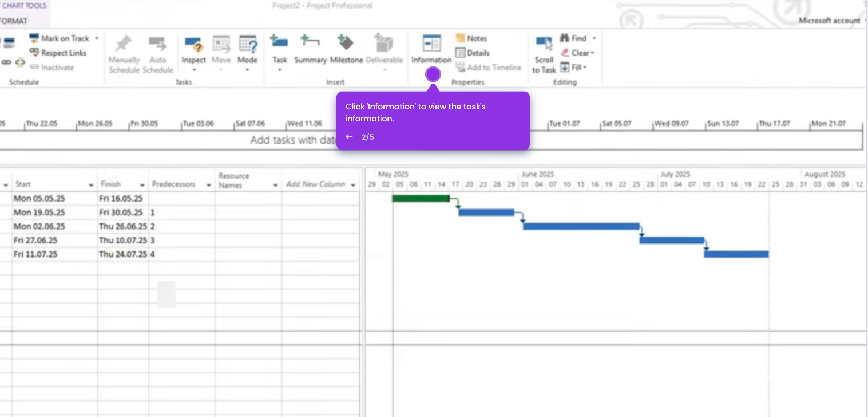This screenshot has width=868, height=417.
Task: Click the longest blue Gantt bar
Action: (581, 226)
